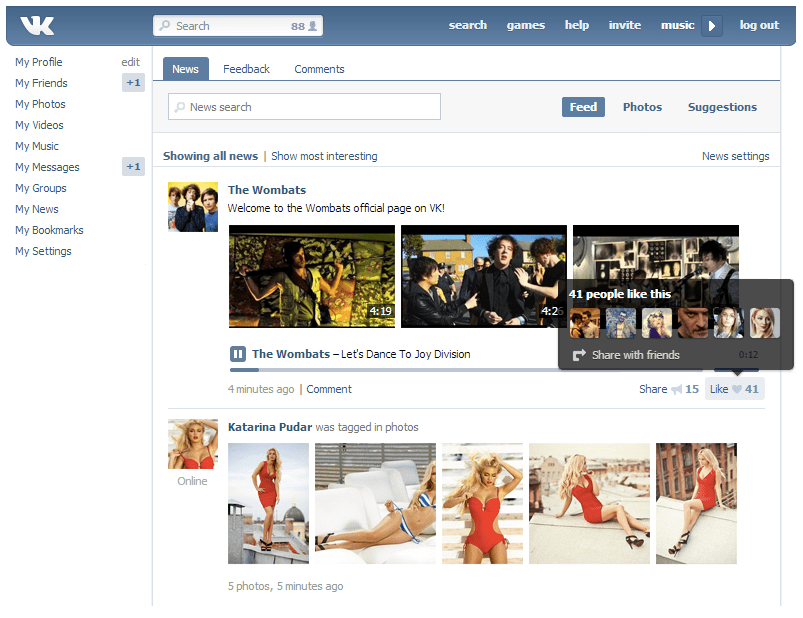The height and width of the screenshot is (618, 803).
Task: Switch to the News tab
Action: click(185, 69)
